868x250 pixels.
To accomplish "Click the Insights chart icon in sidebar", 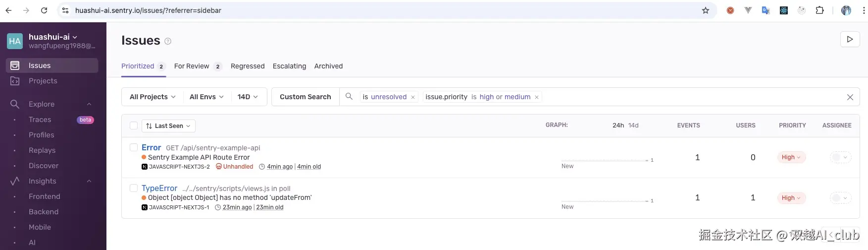I will (15, 181).
